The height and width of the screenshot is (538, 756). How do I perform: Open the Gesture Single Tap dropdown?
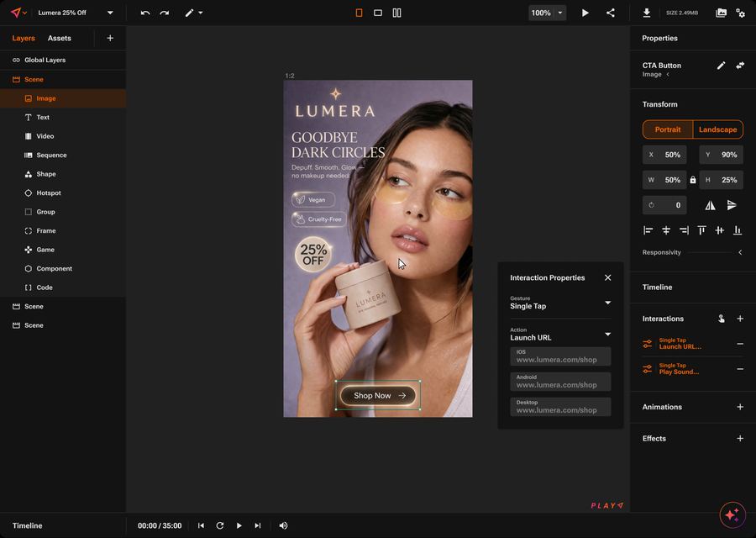(561, 303)
